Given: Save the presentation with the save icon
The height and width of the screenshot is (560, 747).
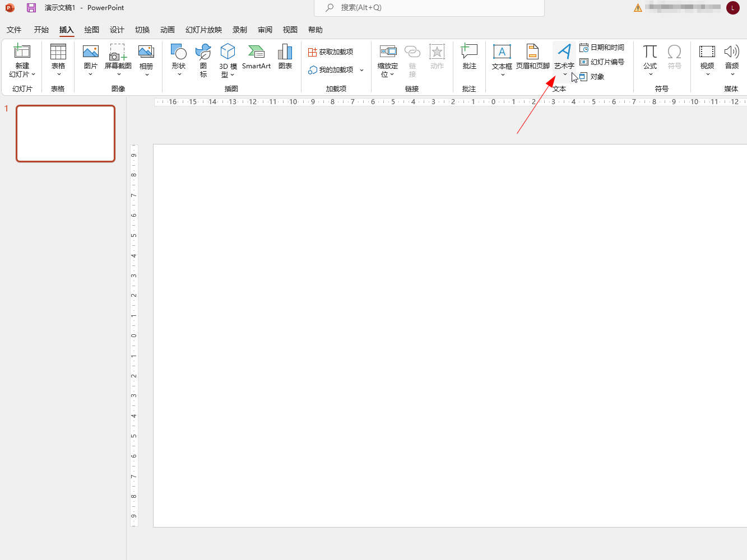Looking at the screenshot, I should click(x=31, y=8).
